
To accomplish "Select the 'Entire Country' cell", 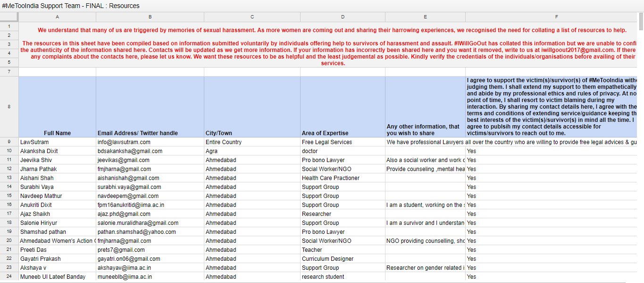I will (x=252, y=142).
